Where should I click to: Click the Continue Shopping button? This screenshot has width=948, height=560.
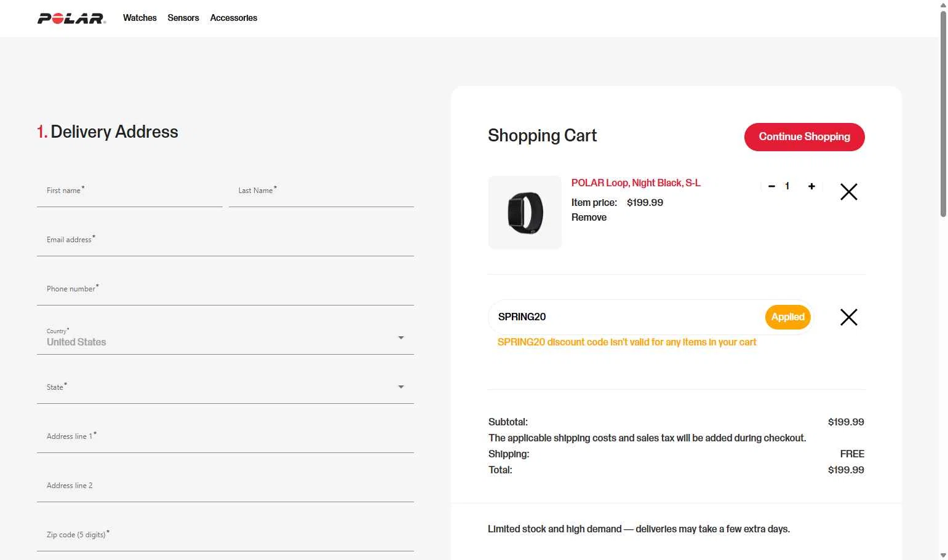tap(804, 136)
